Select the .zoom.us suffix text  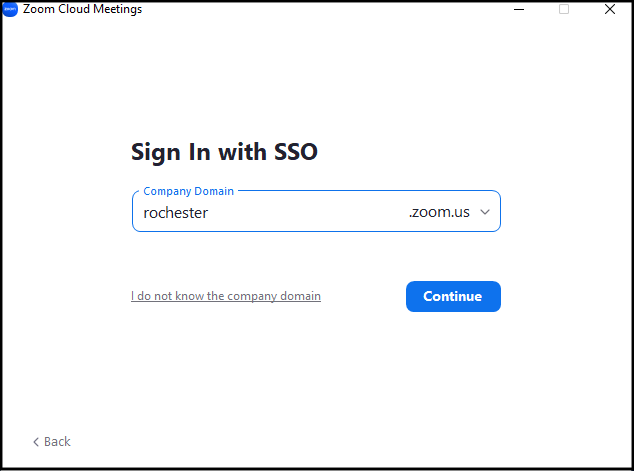pos(439,212)
